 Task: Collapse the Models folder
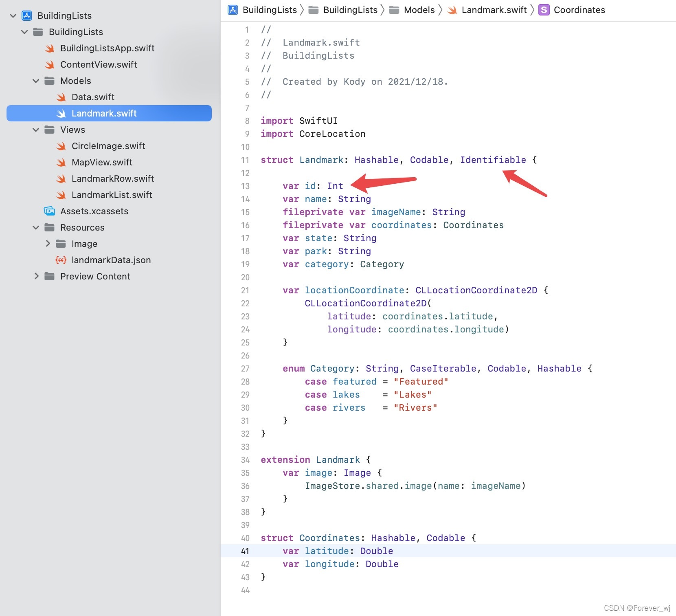36,81
